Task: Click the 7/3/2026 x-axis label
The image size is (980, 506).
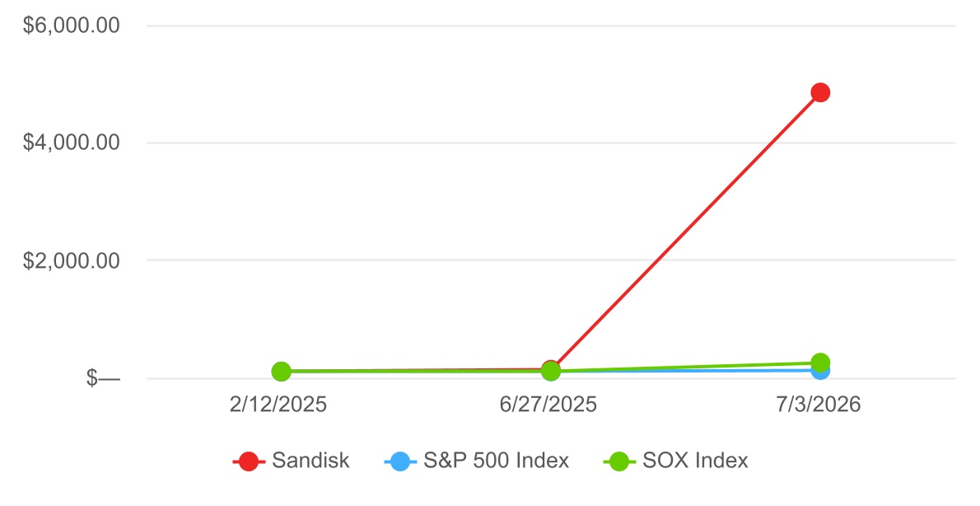Action: (x=818, y=405)
